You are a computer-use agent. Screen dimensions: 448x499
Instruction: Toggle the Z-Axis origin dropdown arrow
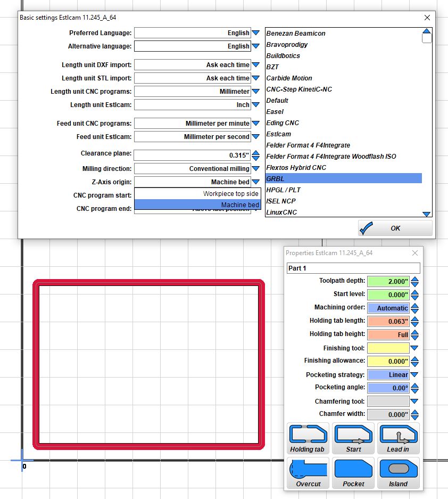[x=255, y=182]
